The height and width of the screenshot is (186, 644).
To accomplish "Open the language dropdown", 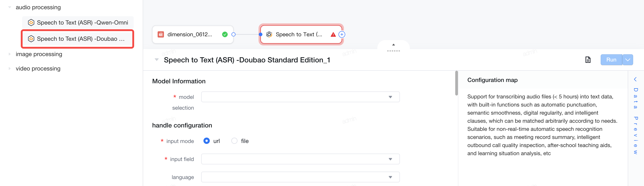I will tap(300, 177).
